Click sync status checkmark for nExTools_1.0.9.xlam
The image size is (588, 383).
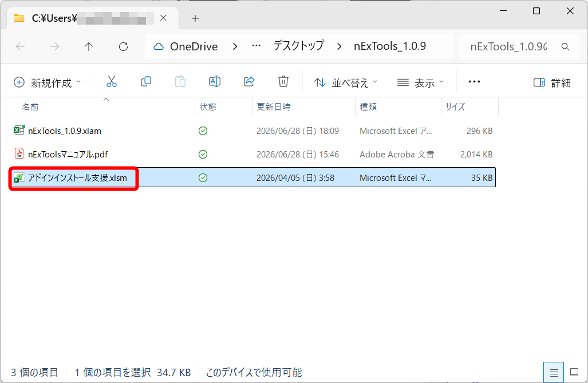click(203, 131)
